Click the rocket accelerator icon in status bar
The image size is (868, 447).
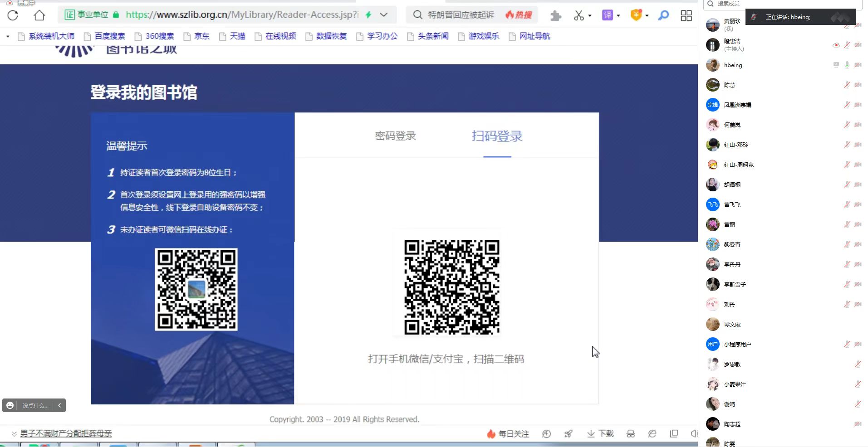click(568, 434)
